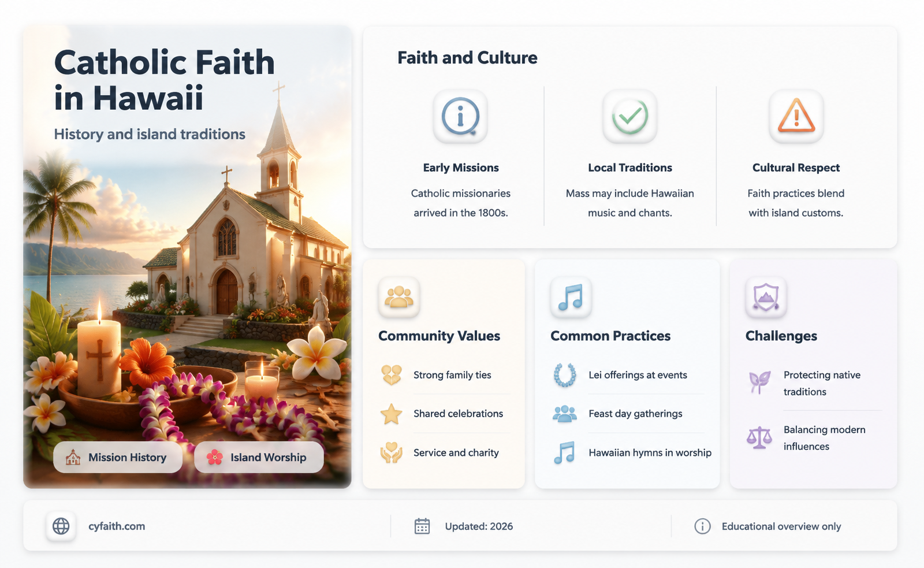
Task: Click the globe icon in the footer
Action: pos(61,526)
